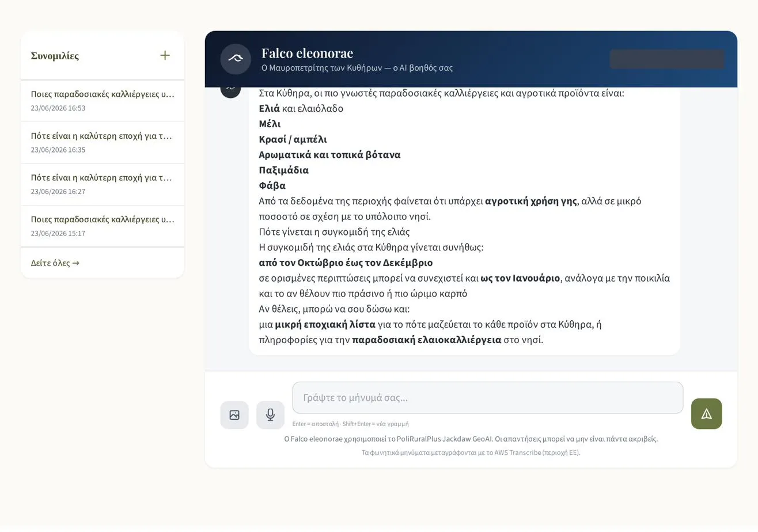Start a new conversation with plus icon

pyautogui.click(x=165, y=55)
